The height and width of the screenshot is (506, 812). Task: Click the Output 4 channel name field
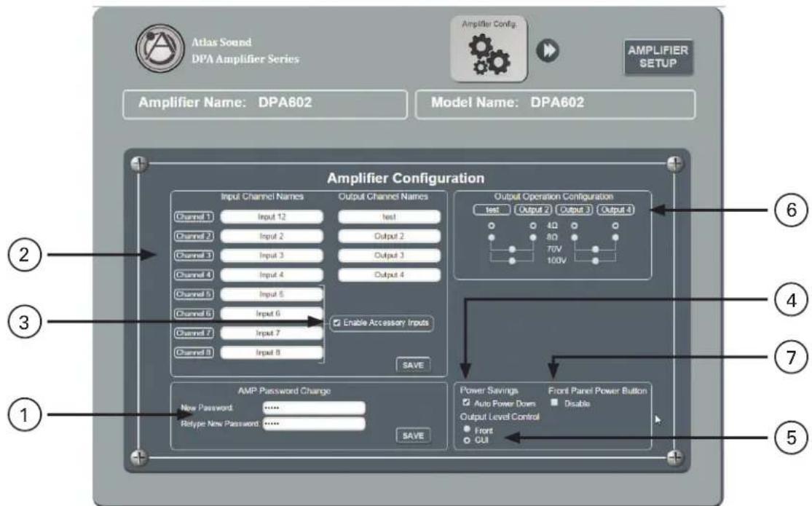tap(390, 275)
